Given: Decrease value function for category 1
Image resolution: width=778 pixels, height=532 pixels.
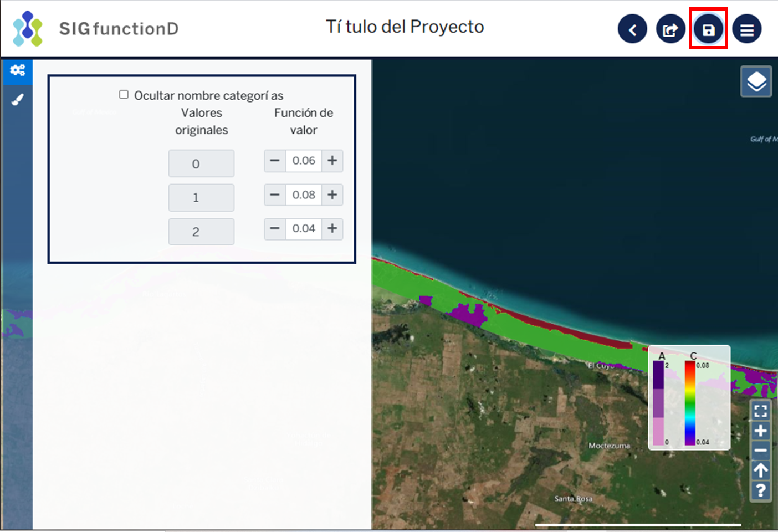Looking at the screenshot, I should 275,195.
